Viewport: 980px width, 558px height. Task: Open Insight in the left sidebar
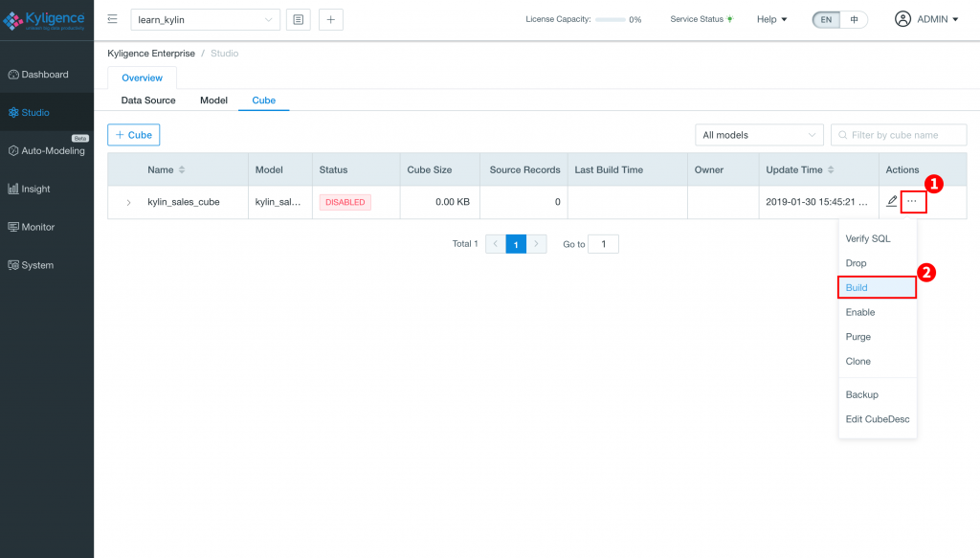(x=35, y=189)
